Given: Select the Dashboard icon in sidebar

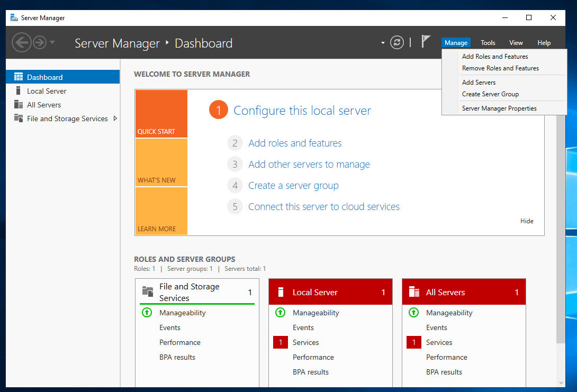Looking at the screenshot, I should coord(19,77).
